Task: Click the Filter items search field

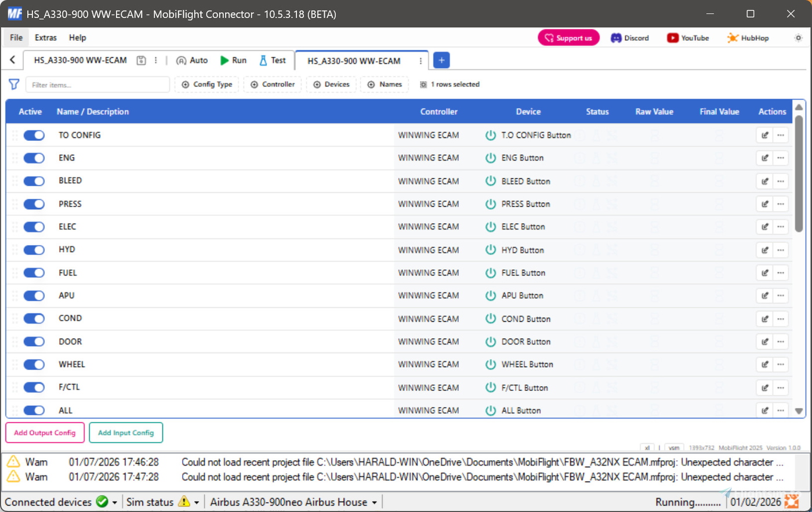Action: coord(97,85)
